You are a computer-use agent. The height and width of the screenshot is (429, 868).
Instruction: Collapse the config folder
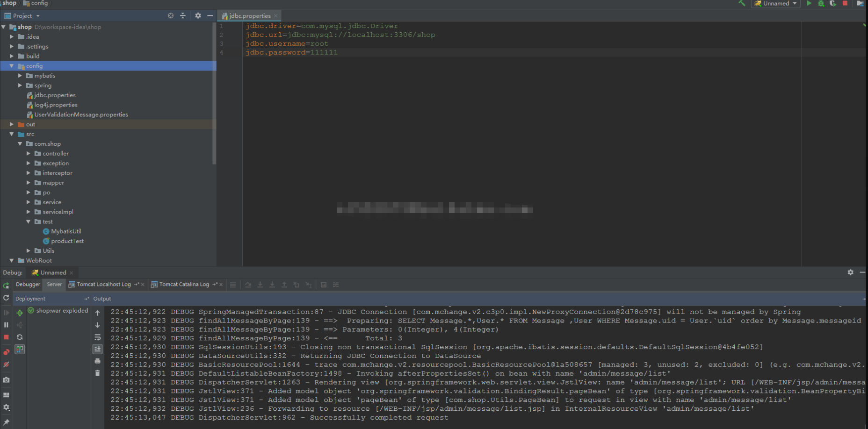pyautogui.click(x=12, y=66)
